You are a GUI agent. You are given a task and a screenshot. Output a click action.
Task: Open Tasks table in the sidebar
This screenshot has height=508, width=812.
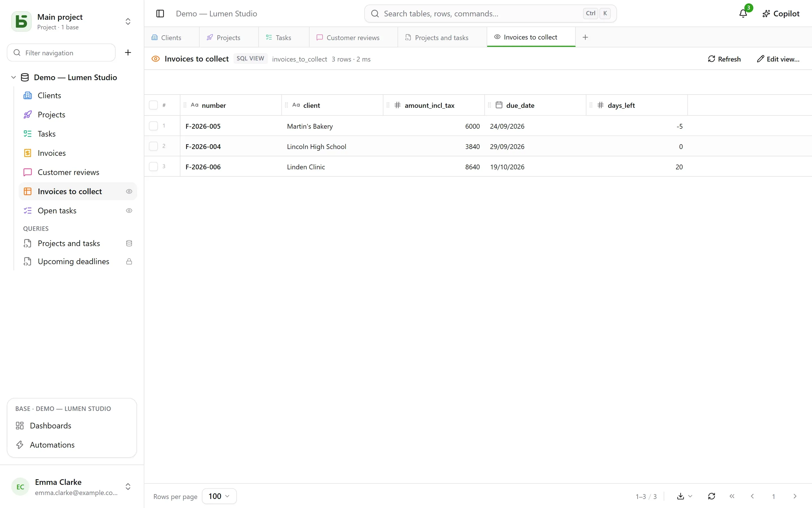pyautogui.click(x=78, y=134)
